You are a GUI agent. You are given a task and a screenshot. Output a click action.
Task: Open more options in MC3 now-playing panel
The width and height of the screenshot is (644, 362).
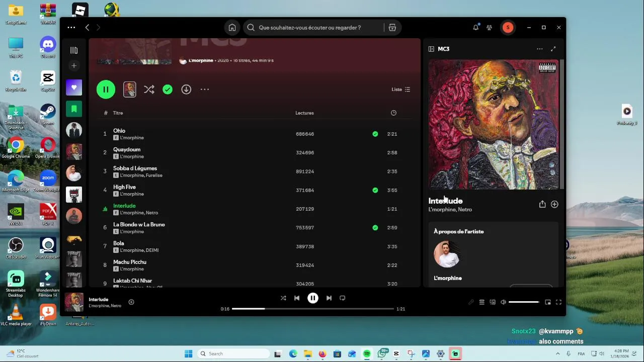pyautogui.click(x=539, y=49)
